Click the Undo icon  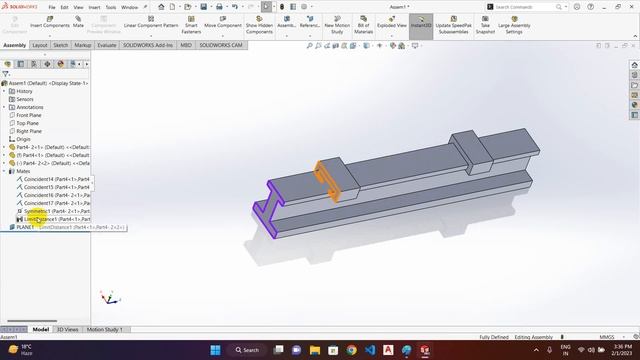(235, 7)
